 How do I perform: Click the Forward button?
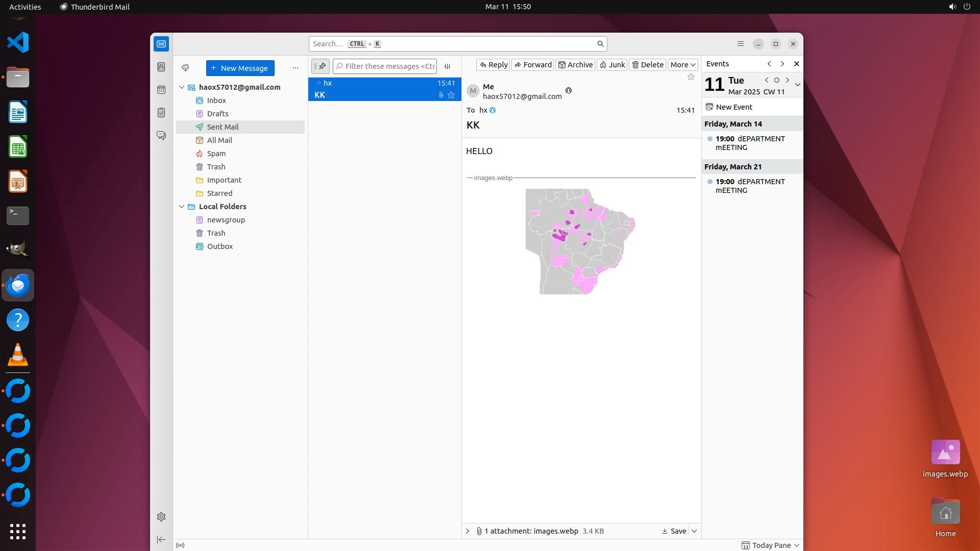(532, 65)
